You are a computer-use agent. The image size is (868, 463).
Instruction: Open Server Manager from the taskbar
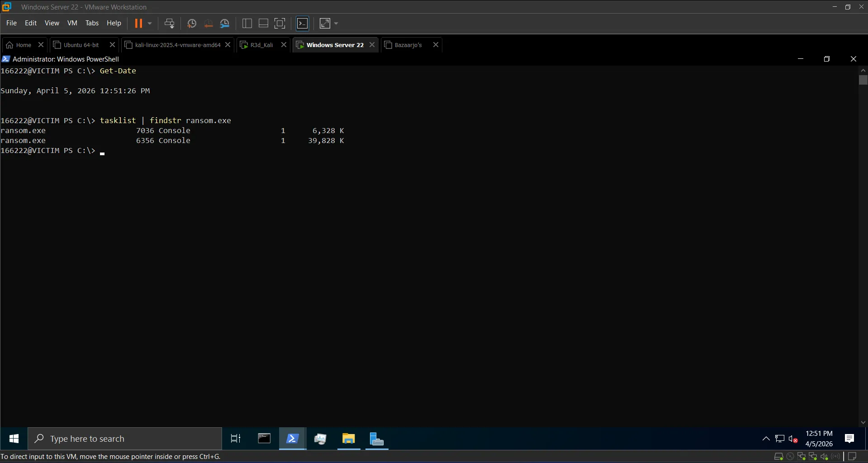tap(377, 439)
